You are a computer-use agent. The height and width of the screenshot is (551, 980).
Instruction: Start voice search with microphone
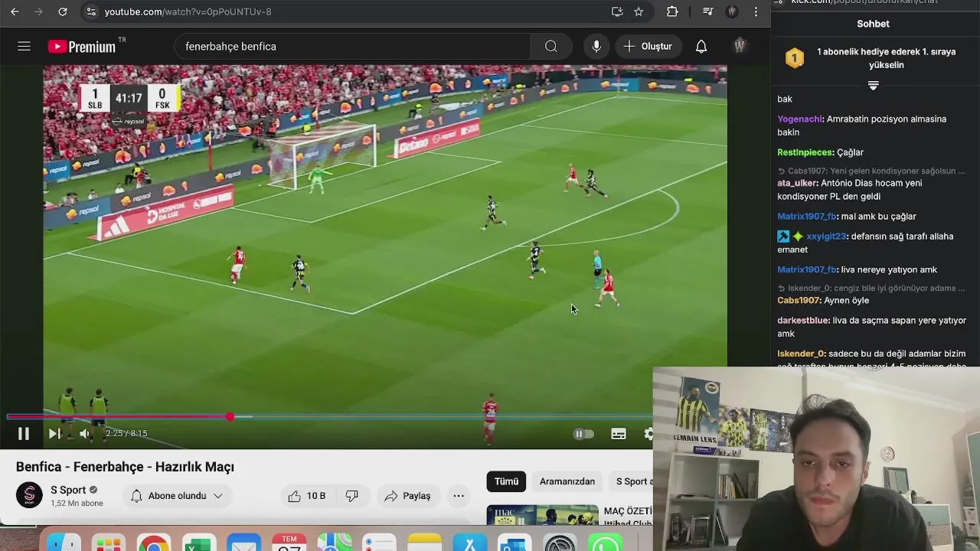[596, 46]
